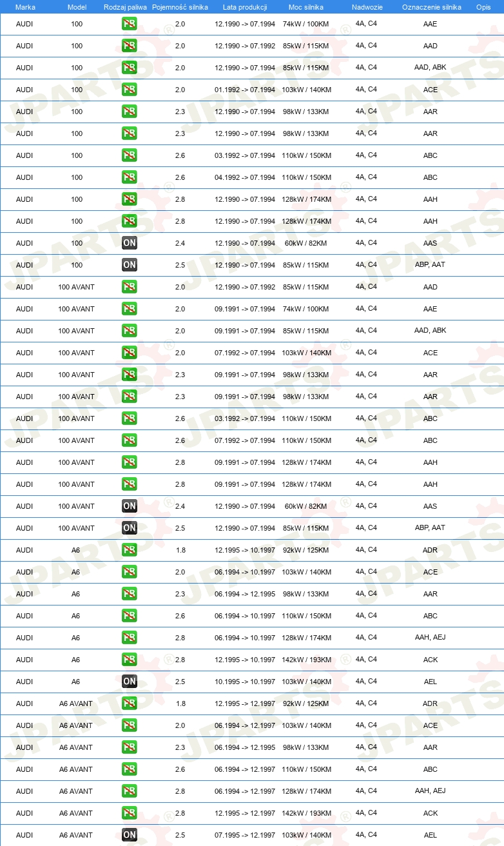Screen dimensions: 504x846
Task: Click engine size 2.4 in 100 AVANT row
Action: coord(180,506)
